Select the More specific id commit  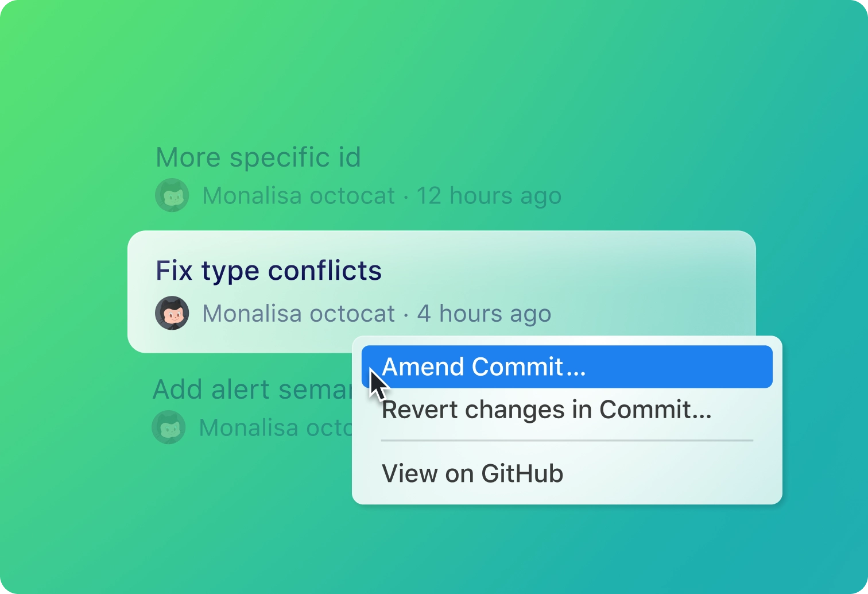tap(258, 157)
